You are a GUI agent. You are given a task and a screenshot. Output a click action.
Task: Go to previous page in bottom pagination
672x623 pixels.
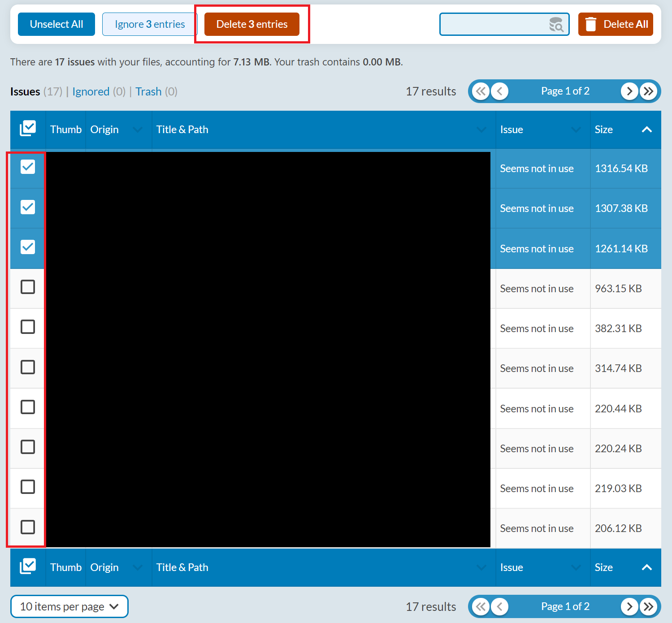click(500, 607)
